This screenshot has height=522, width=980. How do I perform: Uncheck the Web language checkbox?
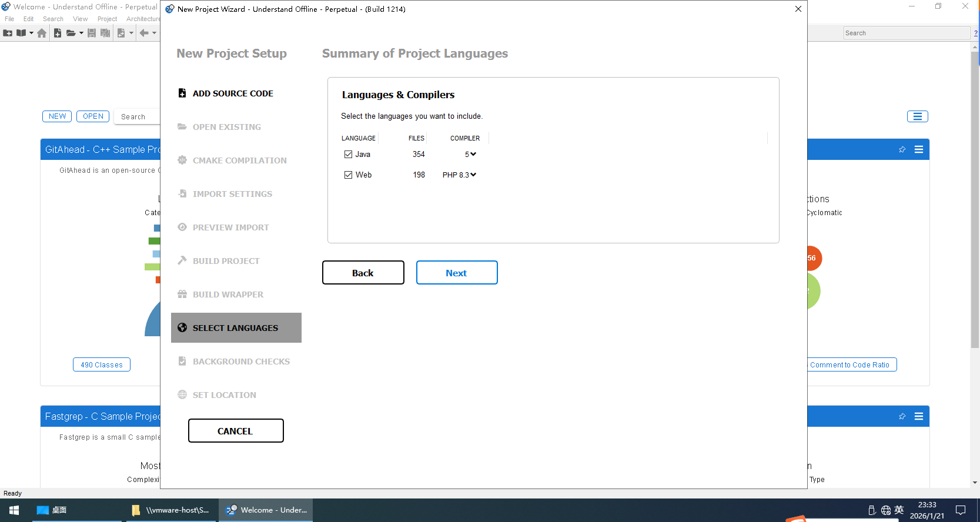348,175
